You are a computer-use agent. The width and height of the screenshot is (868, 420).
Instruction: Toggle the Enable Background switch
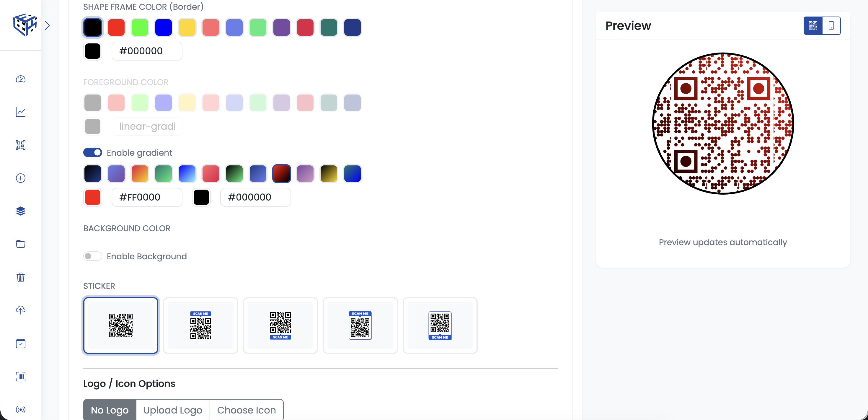click(x=93, y=256)
